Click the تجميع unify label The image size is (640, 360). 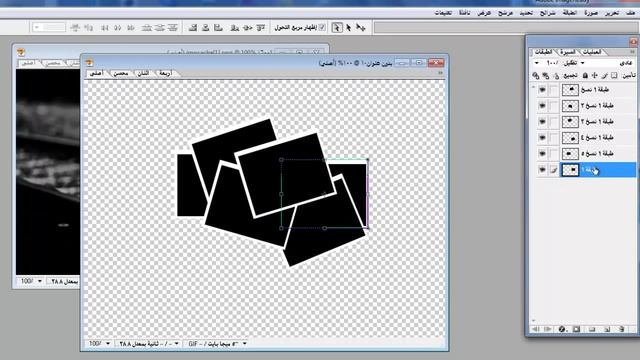[x=570, y=76]
